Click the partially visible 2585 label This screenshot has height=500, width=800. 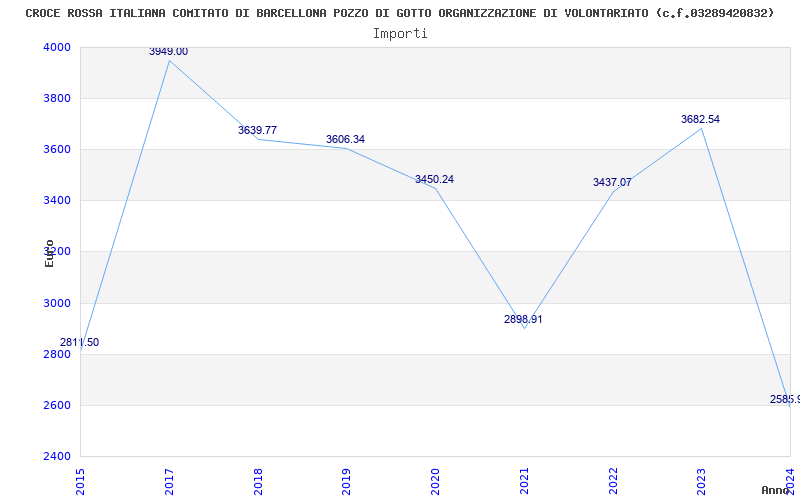785,399
